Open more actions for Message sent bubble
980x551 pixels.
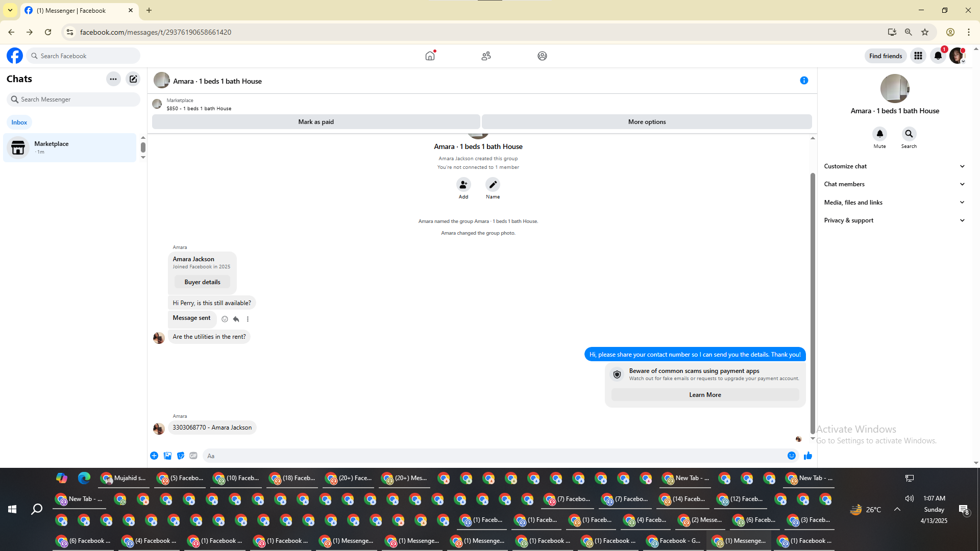tap(248, 319)
